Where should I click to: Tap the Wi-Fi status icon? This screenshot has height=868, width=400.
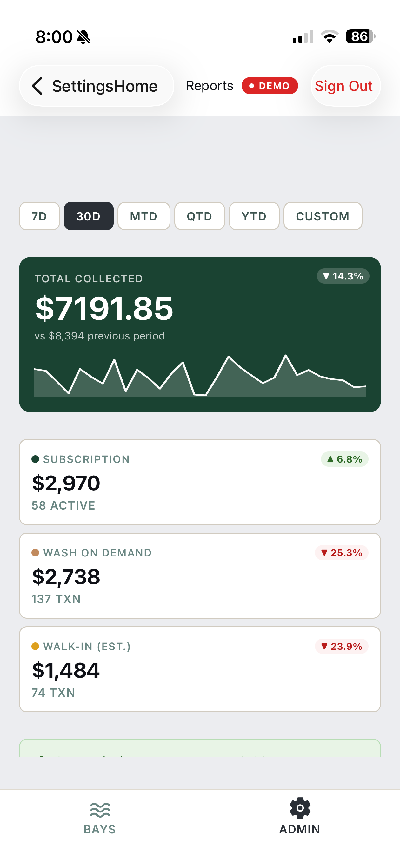(330, 36)
